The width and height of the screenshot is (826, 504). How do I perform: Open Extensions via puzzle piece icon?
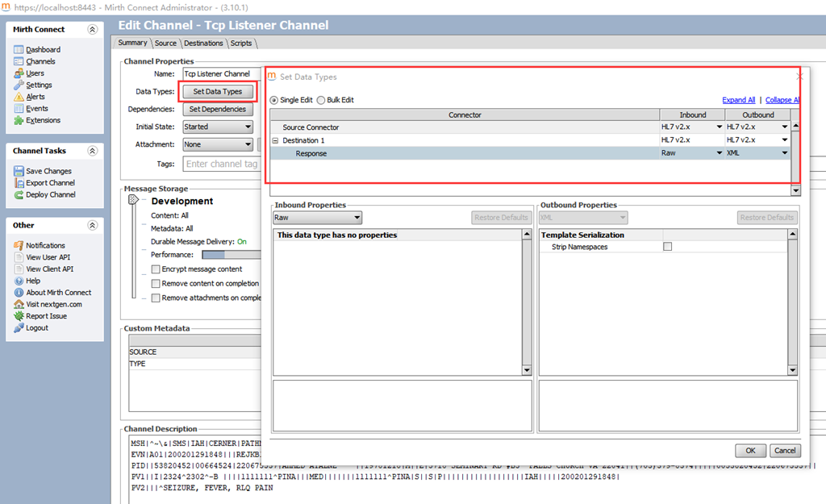pyautogui.click(x=19, y=120)
